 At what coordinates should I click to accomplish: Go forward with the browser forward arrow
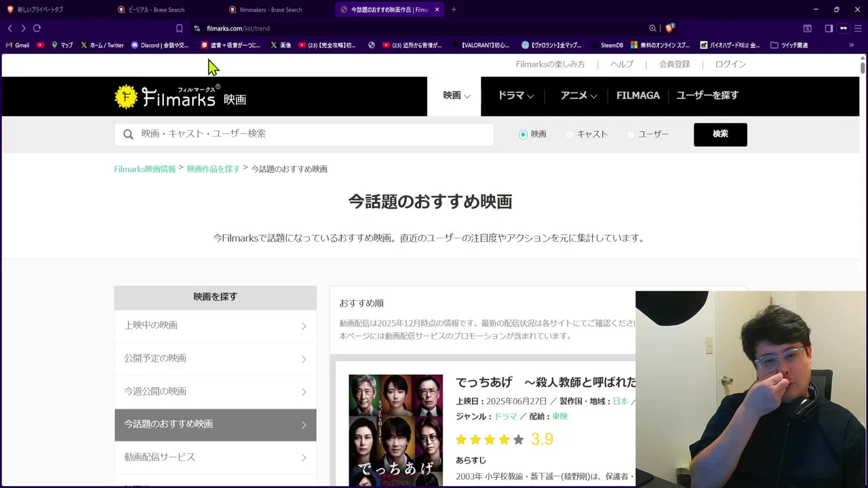[x=23, y=28]
